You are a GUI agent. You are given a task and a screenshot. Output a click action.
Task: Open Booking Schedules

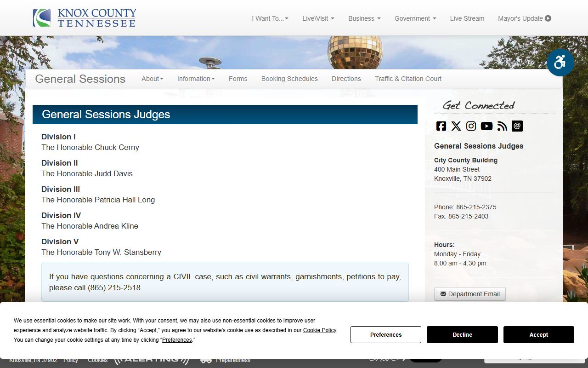(289, 79)
